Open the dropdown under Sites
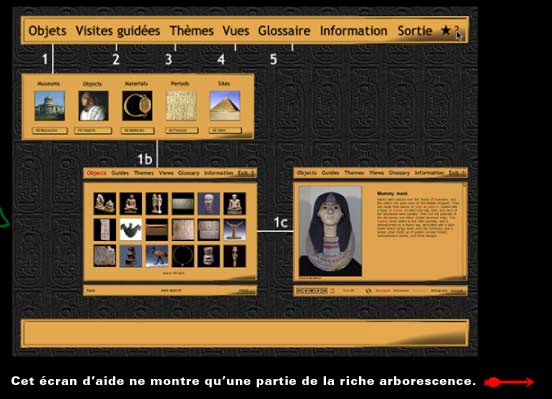Screen dimensions: 552x399 [225, 131]
